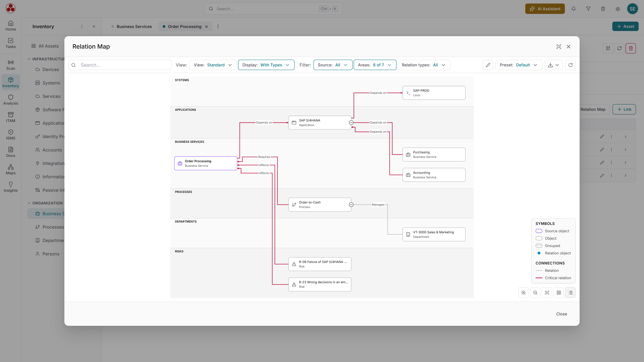
Task: Open the Source All filter dropdown
Action: (333, 65)
